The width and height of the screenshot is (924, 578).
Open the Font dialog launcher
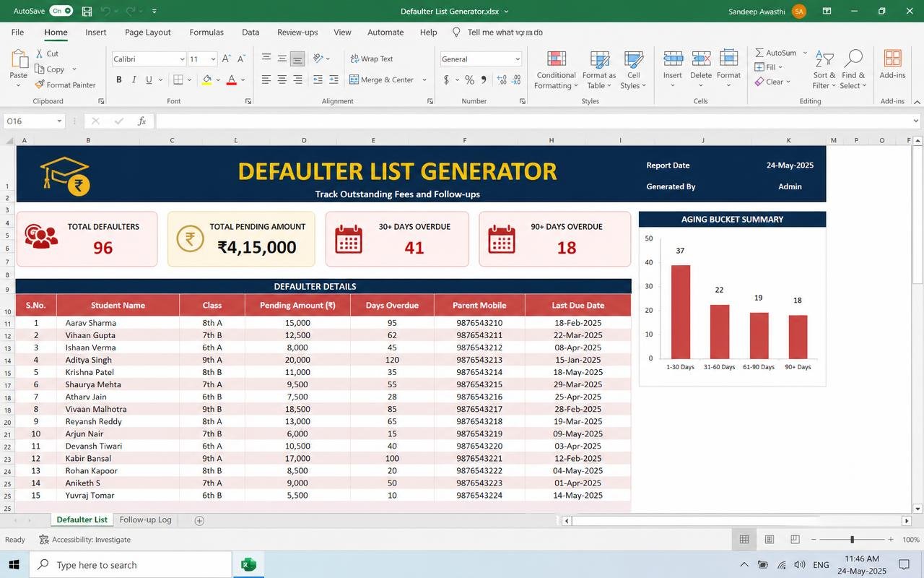(x=248, y=101)
